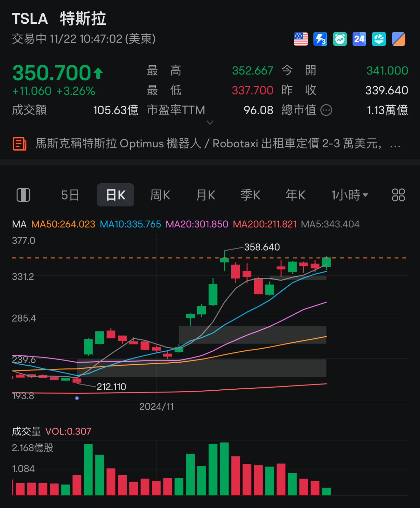The height and width of the screenshot is (508, 420).
Task: Tap the 212.110 low price marker
Action: [111, 387]
